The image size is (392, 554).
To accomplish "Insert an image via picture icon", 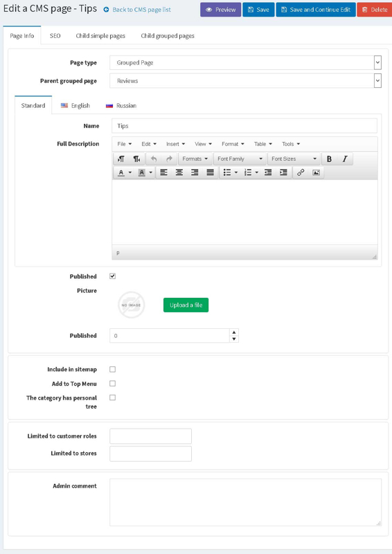I will click(316, 172).
